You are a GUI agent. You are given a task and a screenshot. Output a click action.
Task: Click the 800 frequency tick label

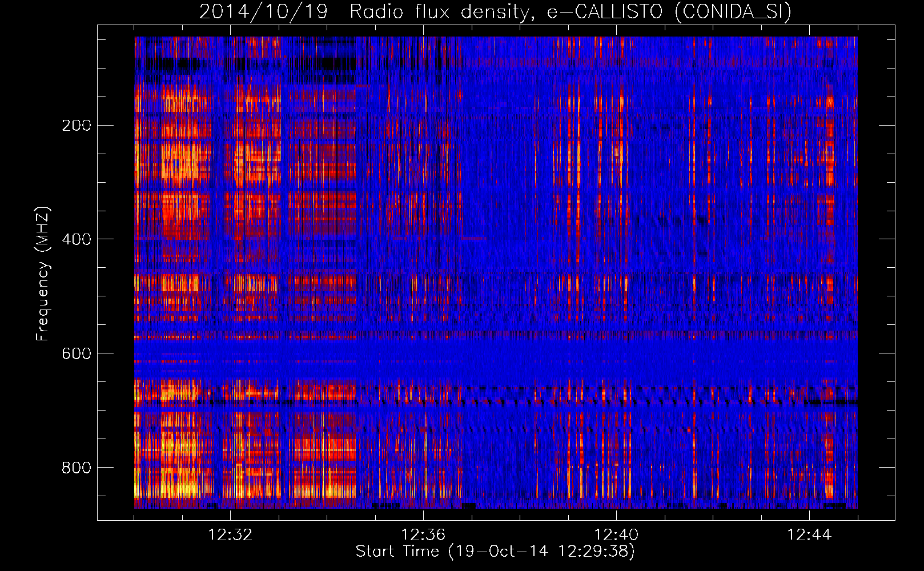(x=77, y=468)
